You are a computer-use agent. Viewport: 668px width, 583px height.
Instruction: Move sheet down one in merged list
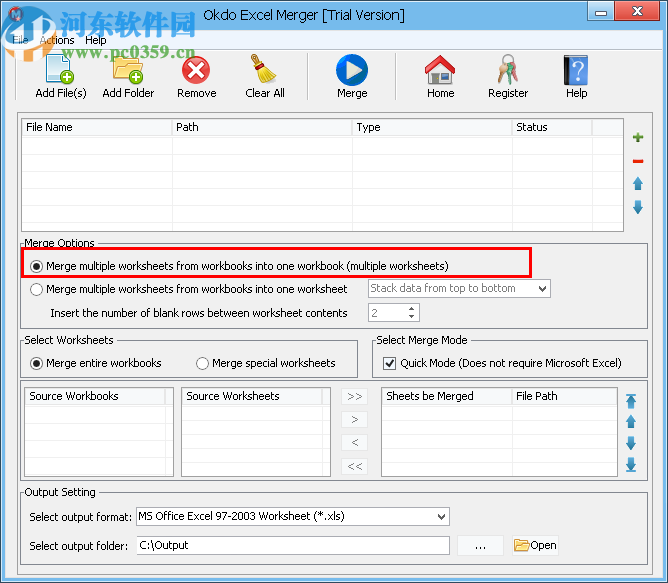click(x=631, y=443)
